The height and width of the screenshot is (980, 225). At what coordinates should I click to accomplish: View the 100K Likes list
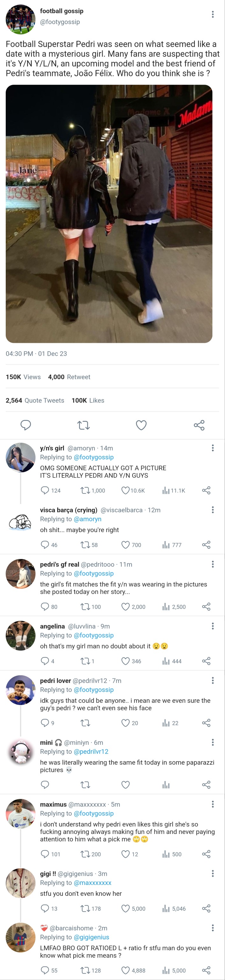click(88, 400)
